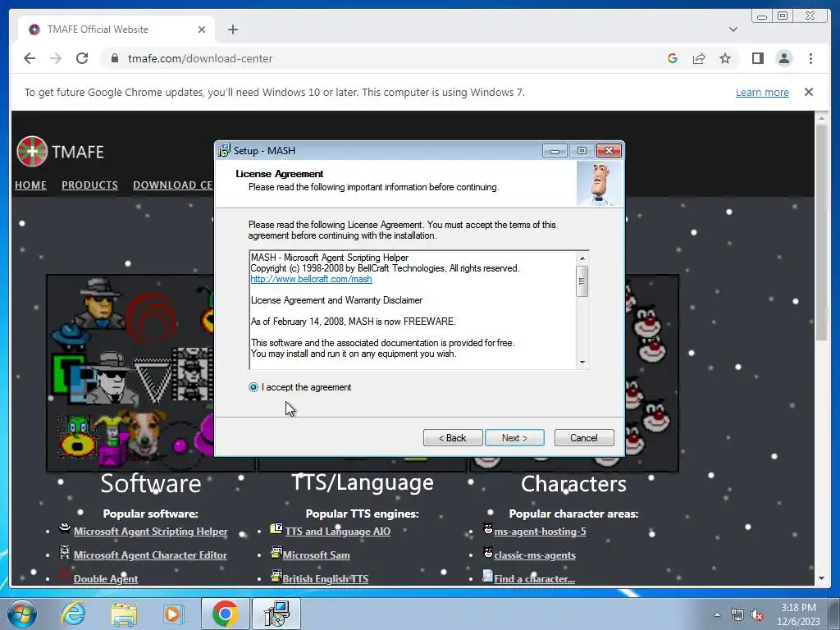Open the bellcraft.com/mash link in license

pos(311,279)
